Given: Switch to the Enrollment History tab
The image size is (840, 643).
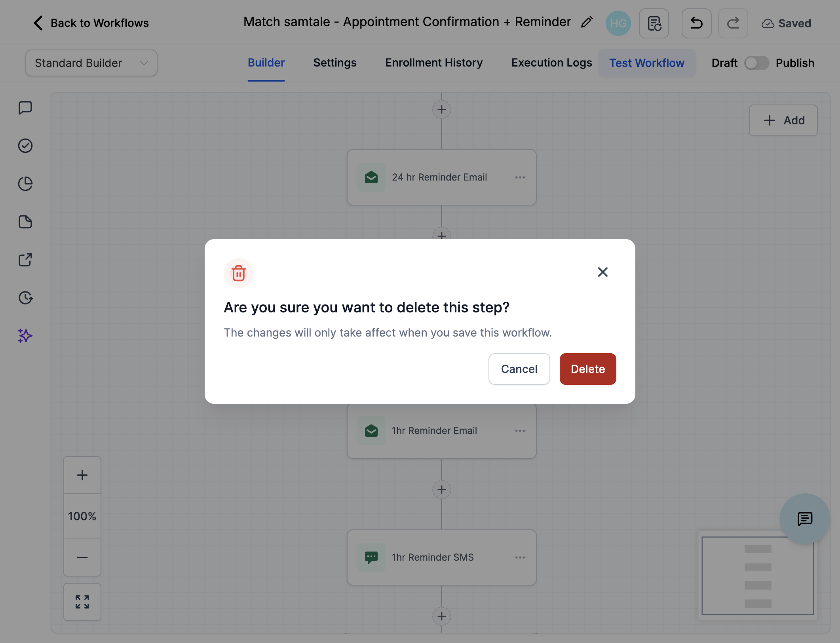Looking at the screenshot, I should (x=434, y=63).
